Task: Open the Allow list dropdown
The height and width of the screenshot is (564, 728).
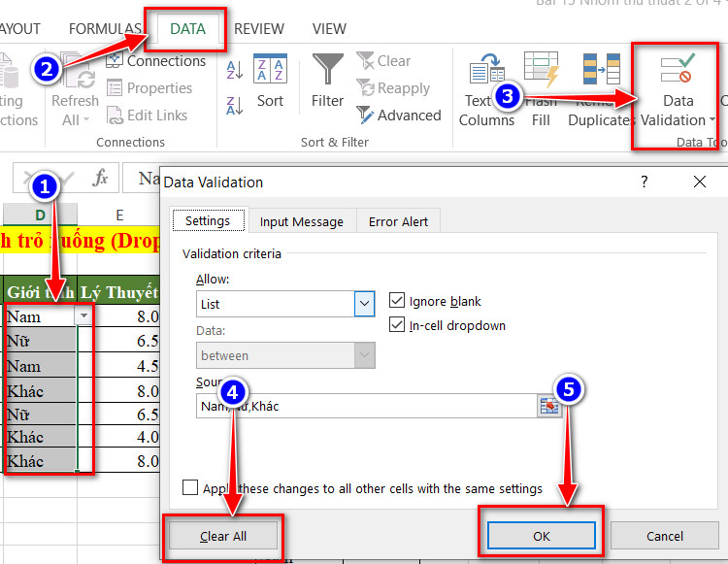Action: pyautogui.click(x=364, y=304)
